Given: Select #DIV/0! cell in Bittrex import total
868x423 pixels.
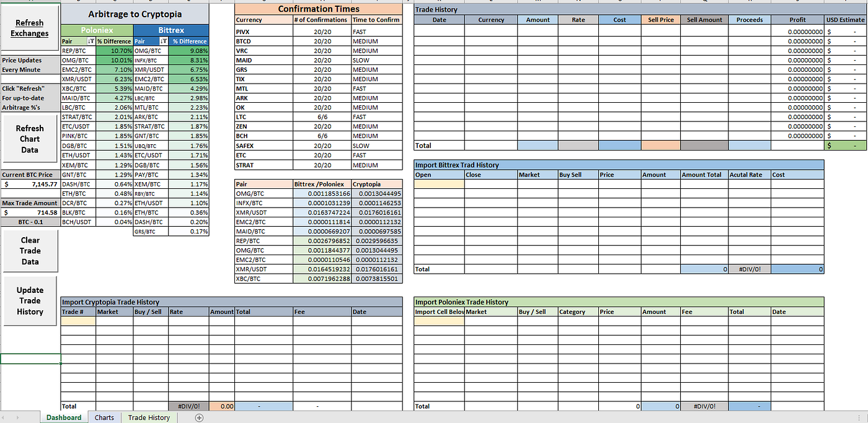Looking at the screenshot, I should 750,269.
